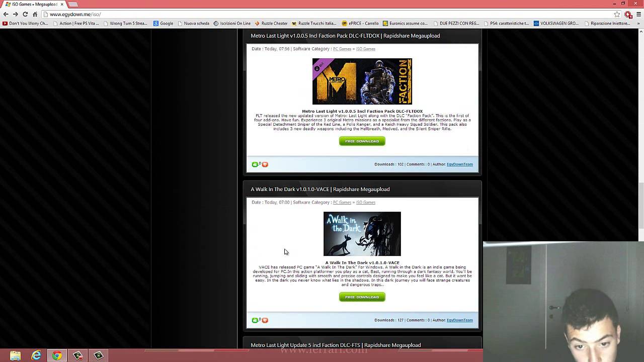Reload the page with the refresh icon

click(25, 14)
